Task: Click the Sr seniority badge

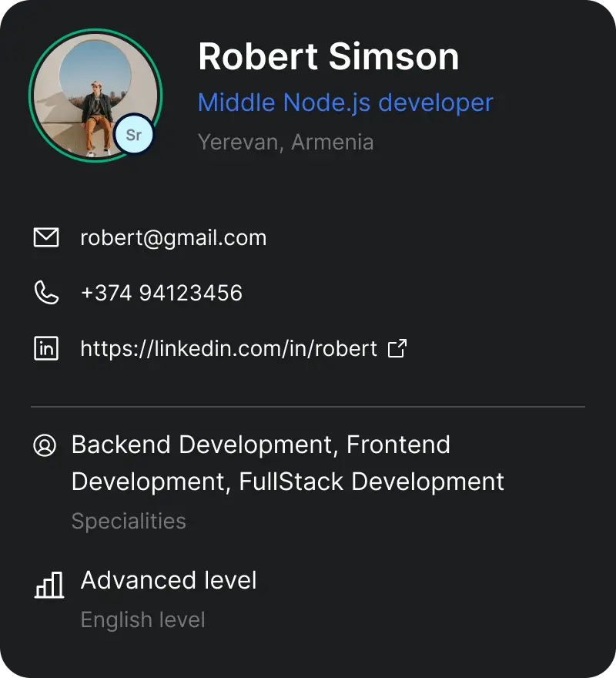Action: tap(134, 136)
